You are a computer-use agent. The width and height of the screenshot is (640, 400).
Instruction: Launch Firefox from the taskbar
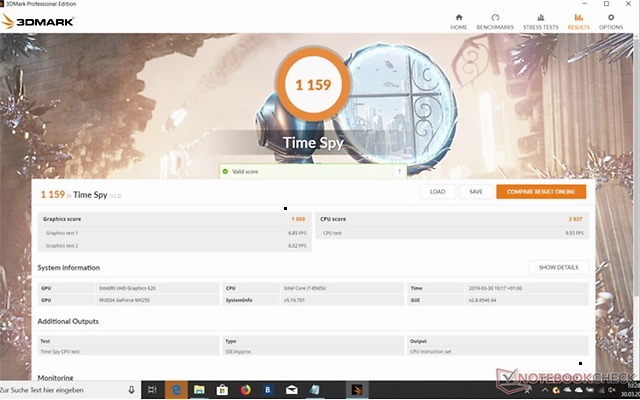(x=245, y=390)
